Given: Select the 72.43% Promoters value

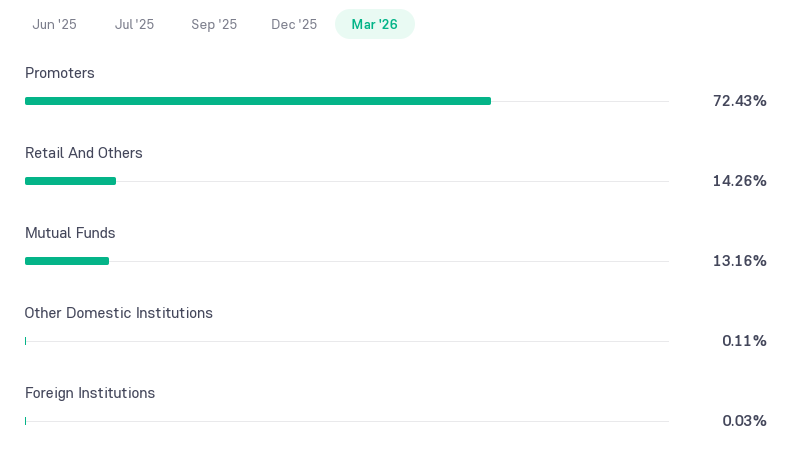Looking at the screenshot, I should click(x=739, y=101).
